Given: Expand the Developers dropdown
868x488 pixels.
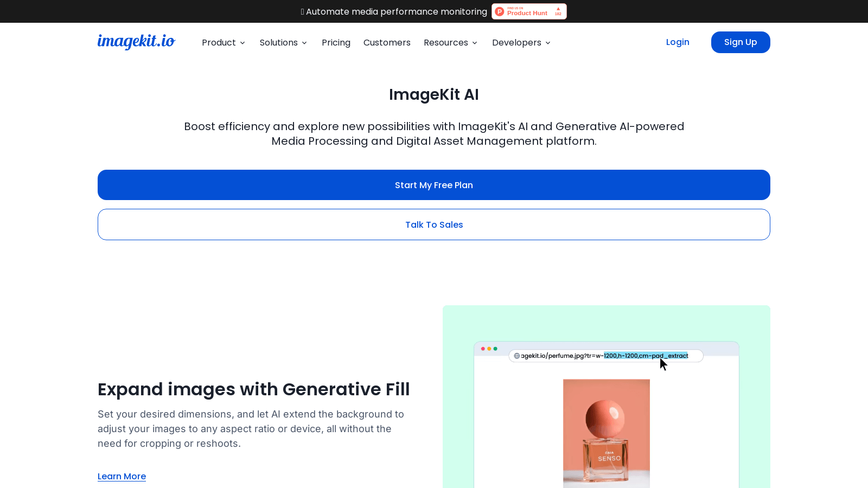Looking at the screenshot, I should 521,42.
